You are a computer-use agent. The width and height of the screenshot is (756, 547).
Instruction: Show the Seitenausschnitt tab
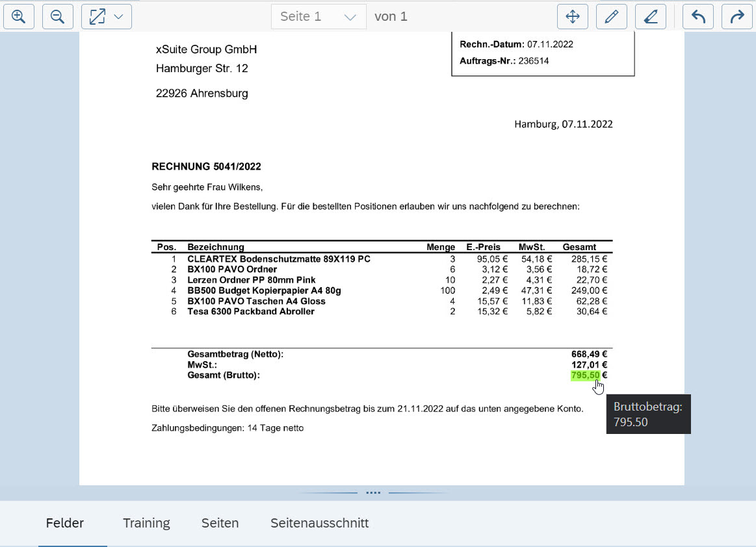pyautogui.click(x=319, y=523)
